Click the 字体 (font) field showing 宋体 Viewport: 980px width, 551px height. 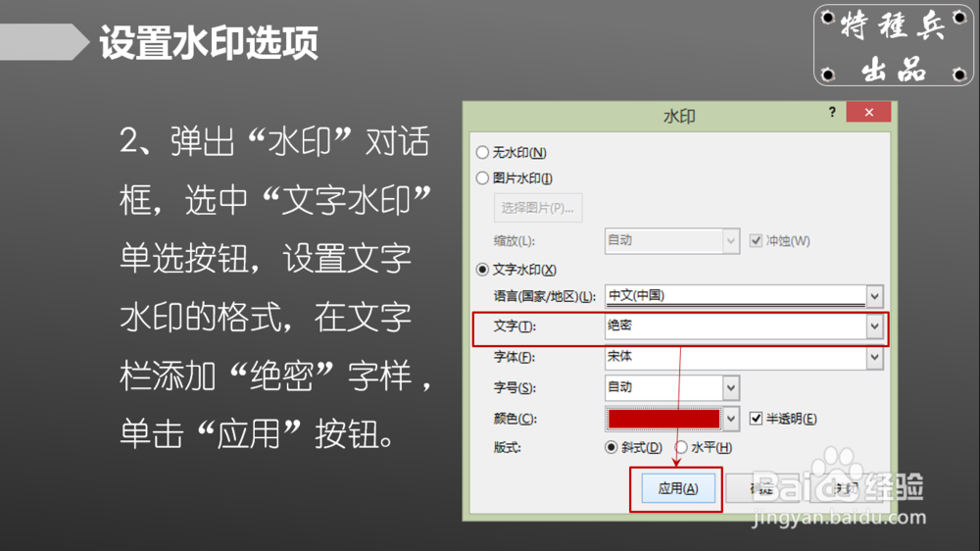[736, 357]
